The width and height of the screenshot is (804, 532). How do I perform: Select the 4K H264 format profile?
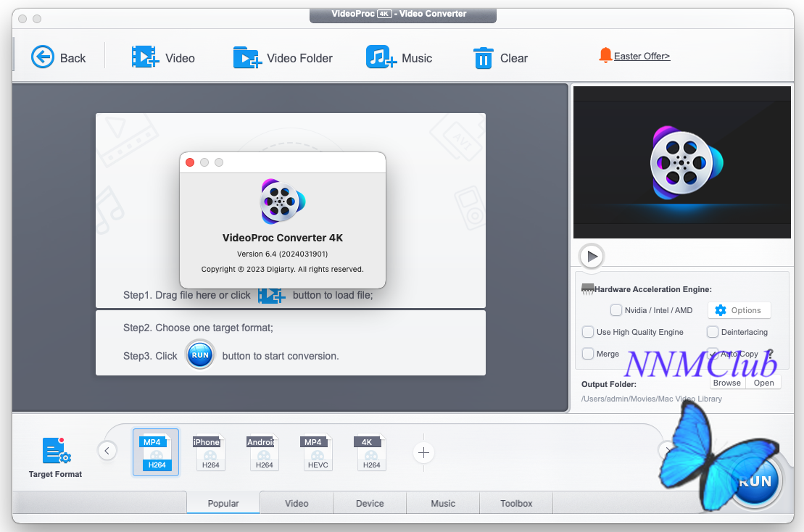(370, 452)
